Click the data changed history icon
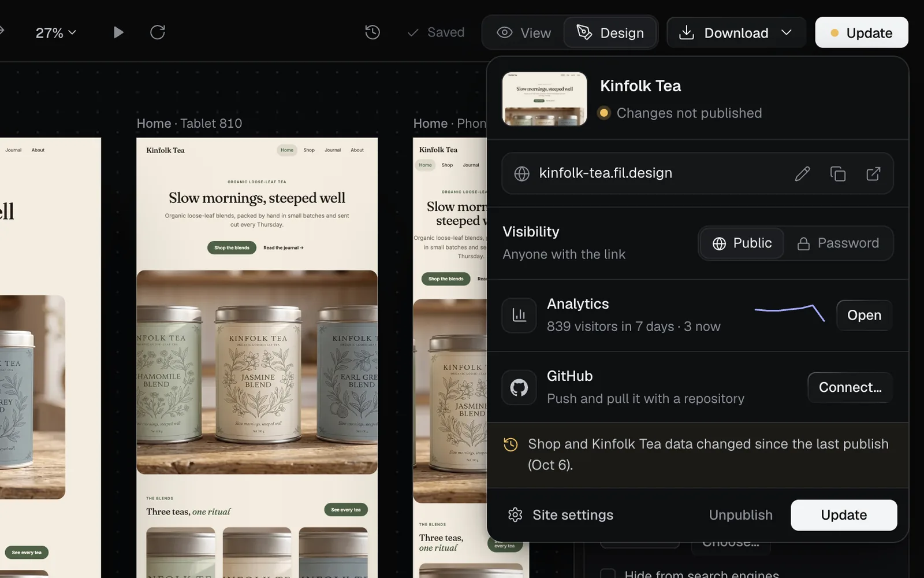Screen dimensions: 924x578 [x=511, y=444]
